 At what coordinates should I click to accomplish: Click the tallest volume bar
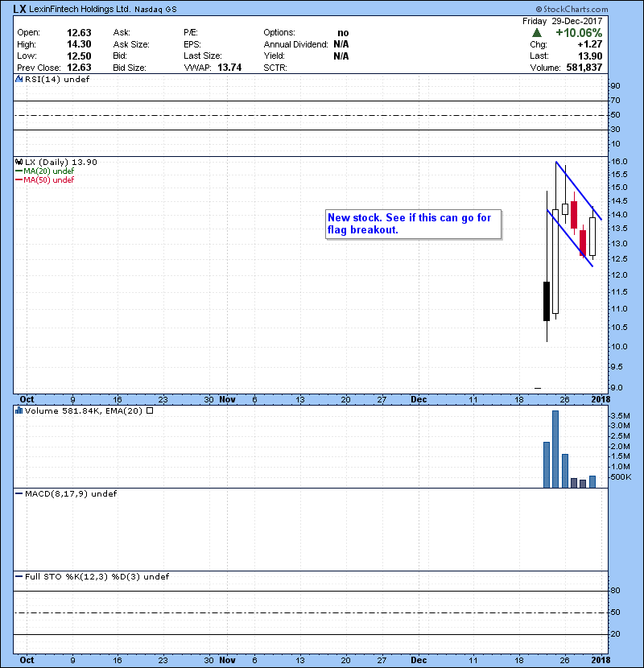[555, 449]
